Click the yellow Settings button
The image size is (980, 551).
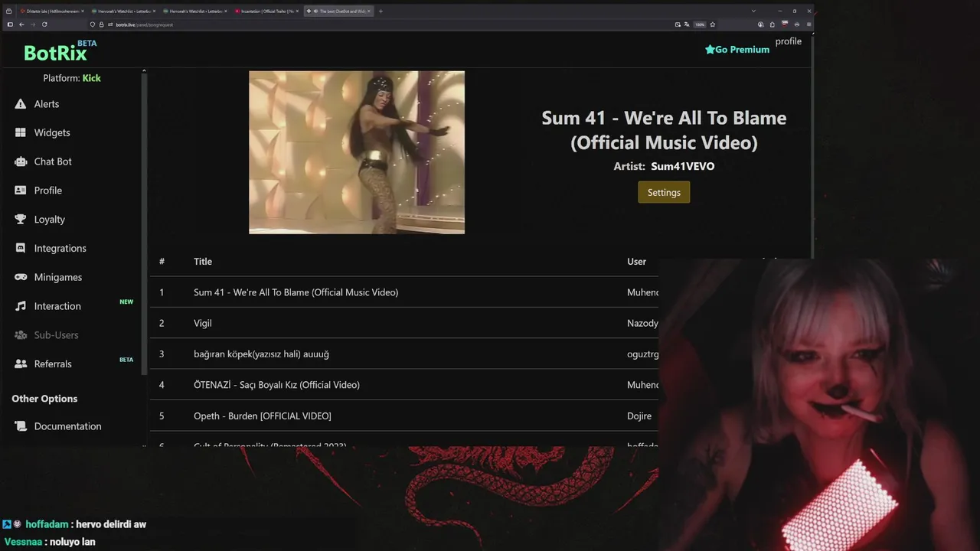pos(664,192)
